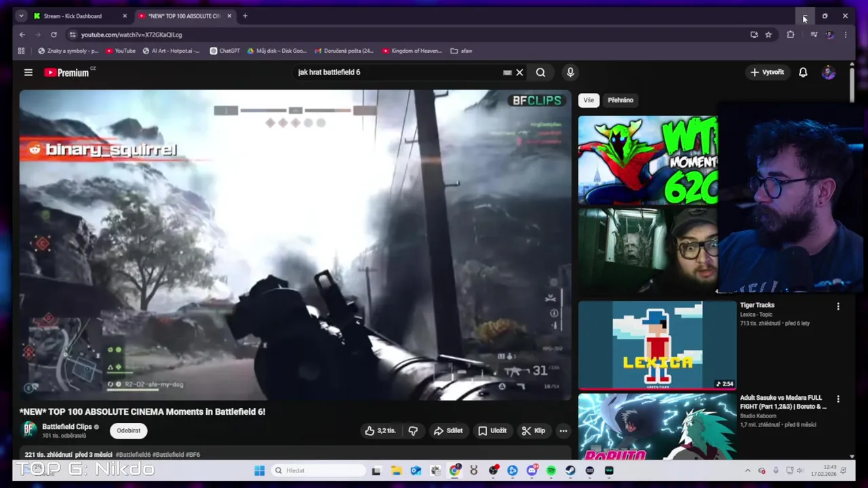Clear the search query with the X
Viewport: 868px width, 488px height.
coord(519,73)
